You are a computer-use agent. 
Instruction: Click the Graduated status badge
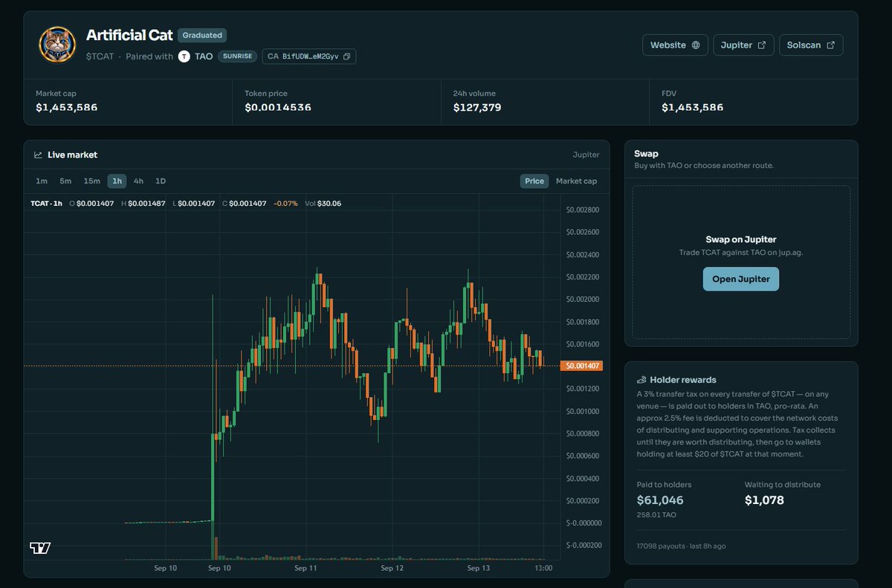pyautogui.click(x=202, y=35)
